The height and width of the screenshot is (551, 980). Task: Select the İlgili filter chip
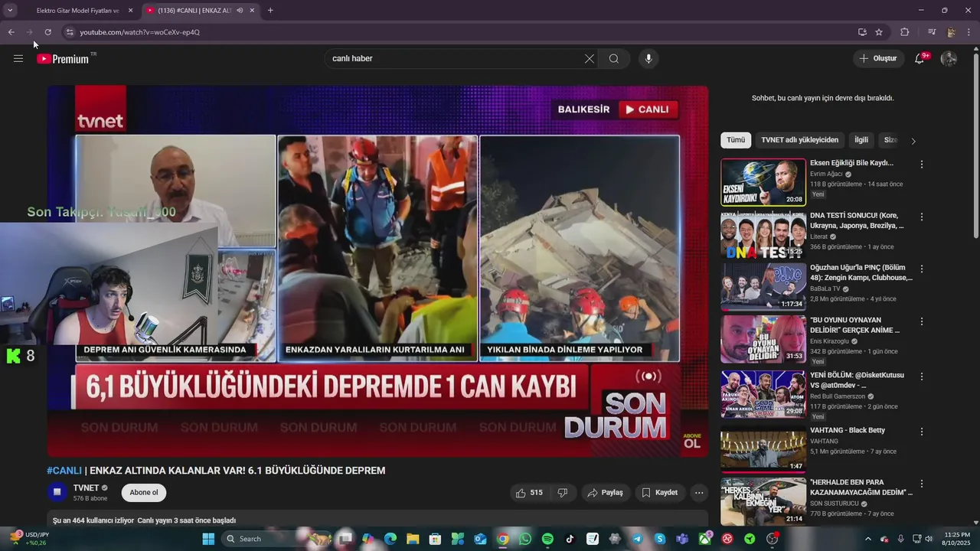coord(861,140)
